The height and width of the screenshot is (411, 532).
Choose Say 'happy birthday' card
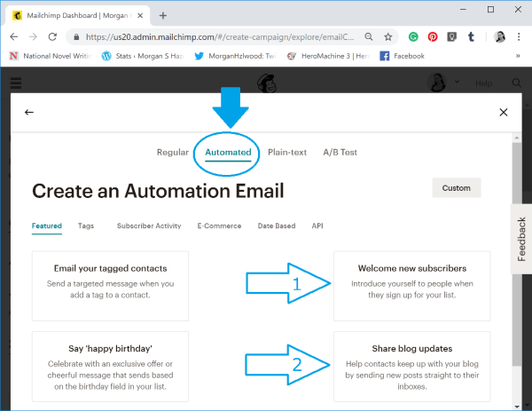click(x=110, y=367)
